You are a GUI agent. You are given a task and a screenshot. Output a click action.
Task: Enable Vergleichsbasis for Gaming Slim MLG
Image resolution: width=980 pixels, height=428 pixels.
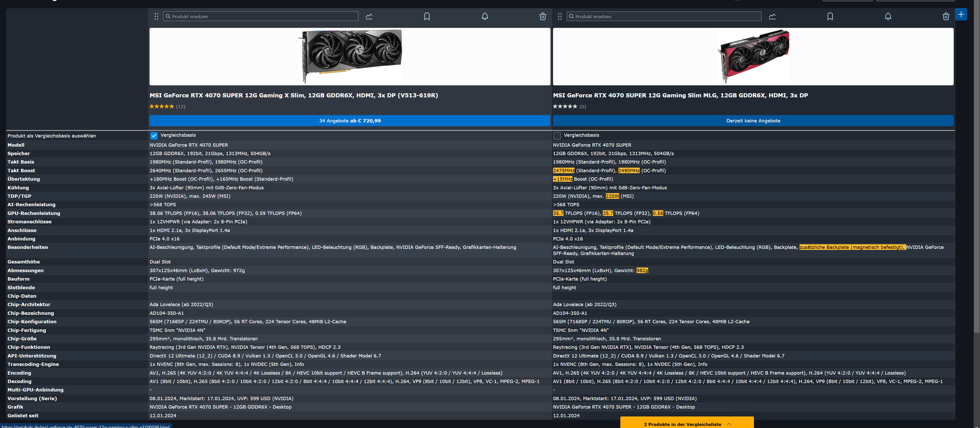coord(557,136)
